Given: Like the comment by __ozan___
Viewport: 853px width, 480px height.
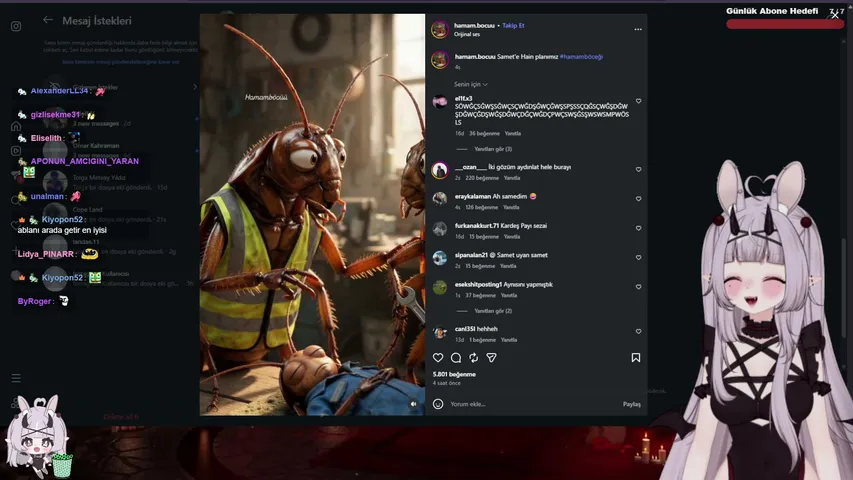Looking at the screenshot, I should (639, 169).
